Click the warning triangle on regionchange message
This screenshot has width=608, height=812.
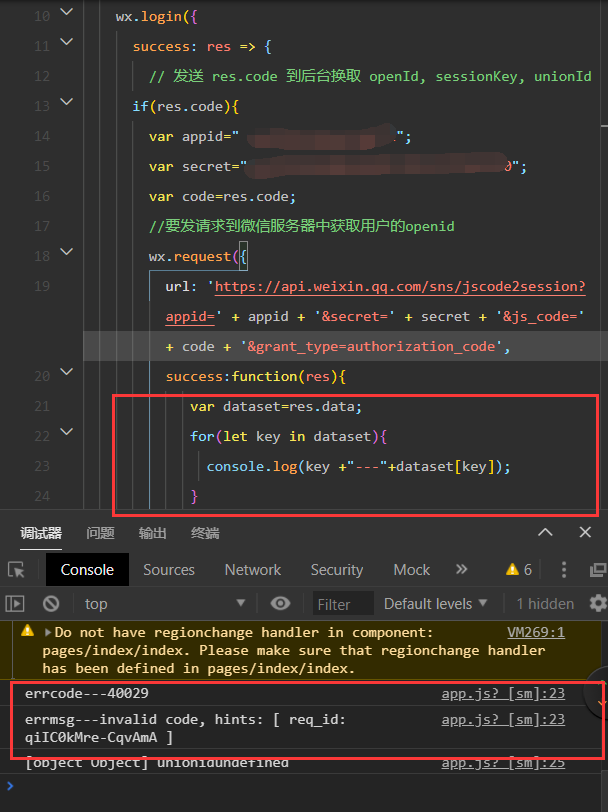click(27, 631)
